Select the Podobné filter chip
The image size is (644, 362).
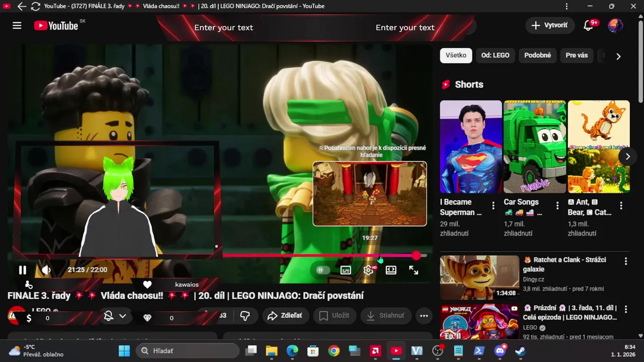coord(537,55)
